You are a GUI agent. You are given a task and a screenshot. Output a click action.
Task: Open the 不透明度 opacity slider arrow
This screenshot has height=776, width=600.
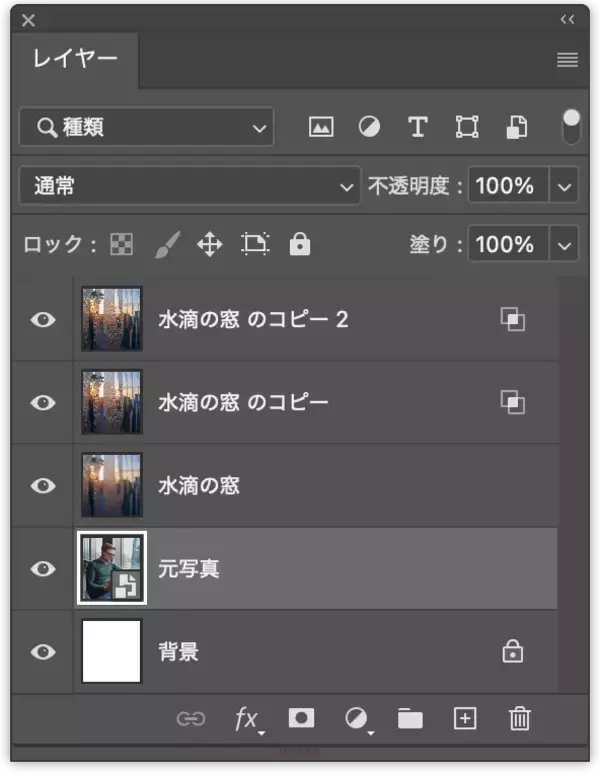tap(564, 186)
